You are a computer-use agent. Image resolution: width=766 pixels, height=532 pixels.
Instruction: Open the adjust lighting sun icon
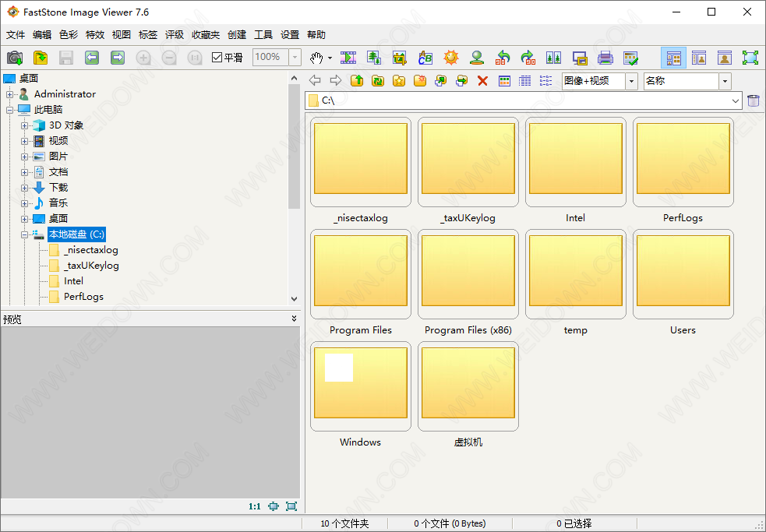click(451, 58)
